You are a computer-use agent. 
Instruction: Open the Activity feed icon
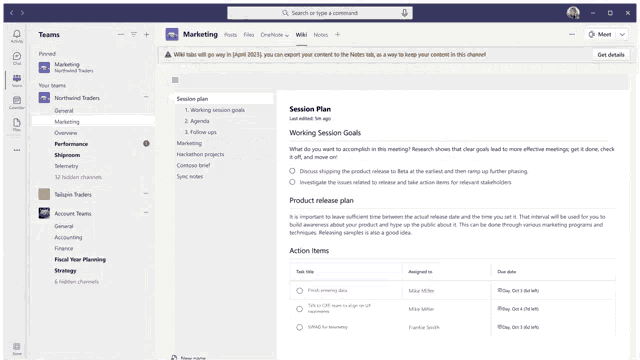pyautogui.click(x=17, y=36)
